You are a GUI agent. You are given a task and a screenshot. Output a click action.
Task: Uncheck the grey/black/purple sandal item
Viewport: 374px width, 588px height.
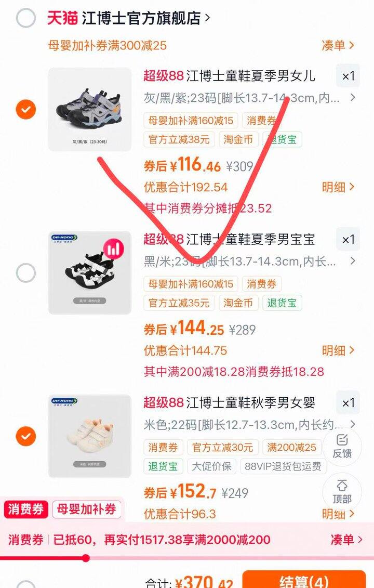pos(26,110)
